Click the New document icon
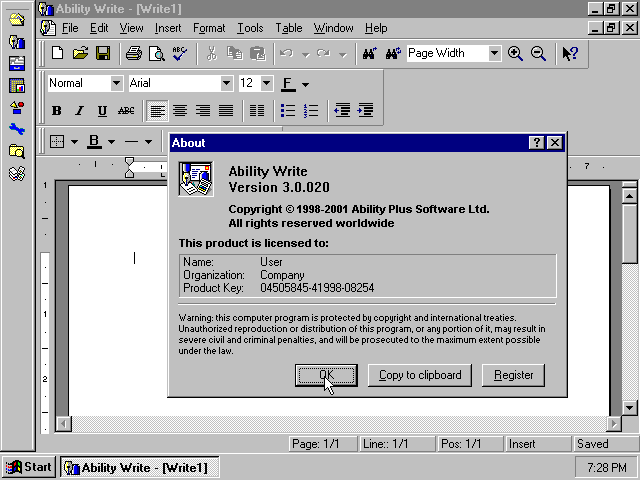This screenshot has width=640, height=480. (x=58, y=53)
